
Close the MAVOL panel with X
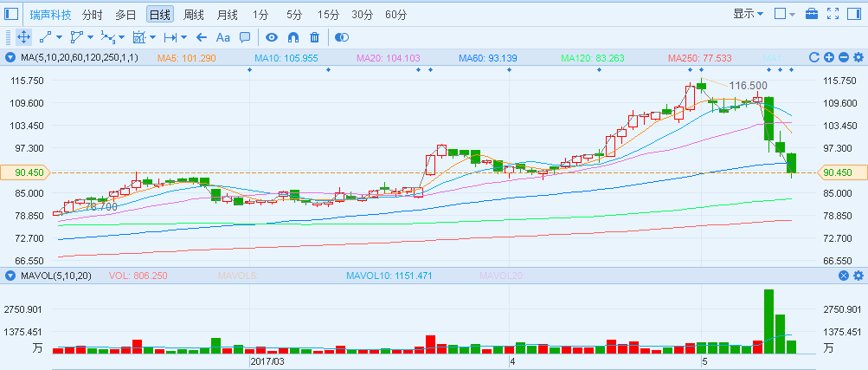pos(844,276)
